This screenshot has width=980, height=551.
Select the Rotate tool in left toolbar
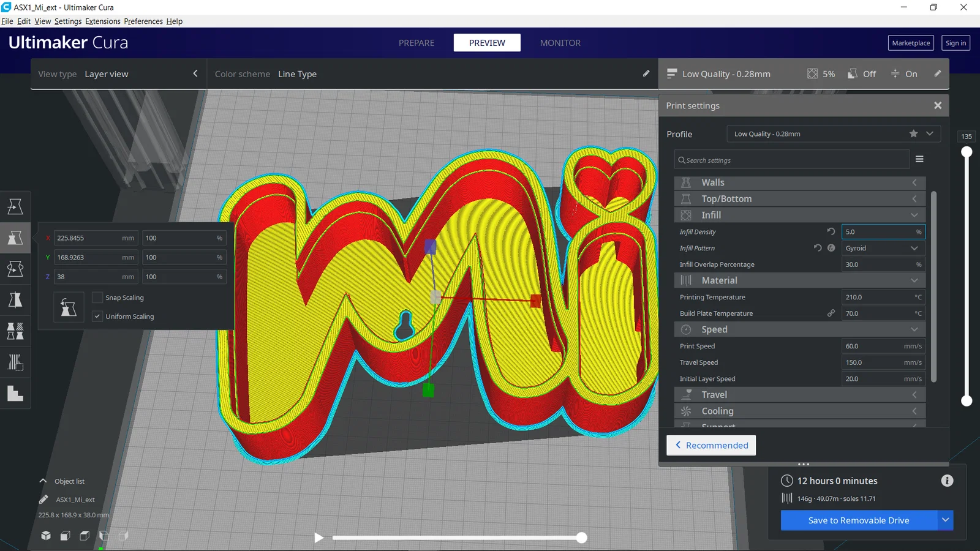(15, 269)
